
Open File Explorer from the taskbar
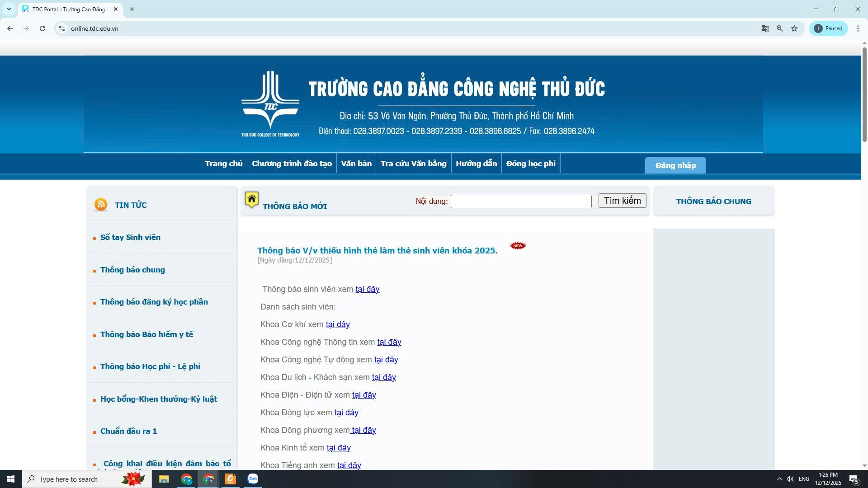164,479
